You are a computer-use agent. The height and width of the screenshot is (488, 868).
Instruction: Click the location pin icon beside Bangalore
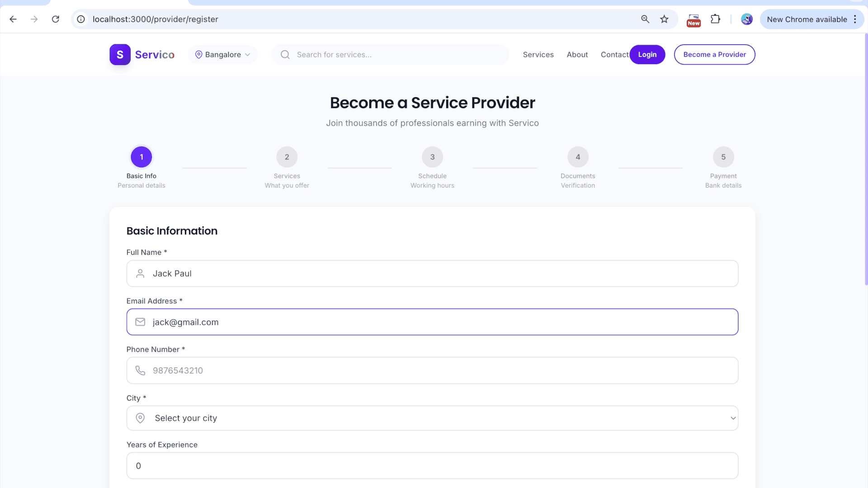coord(198,55)
